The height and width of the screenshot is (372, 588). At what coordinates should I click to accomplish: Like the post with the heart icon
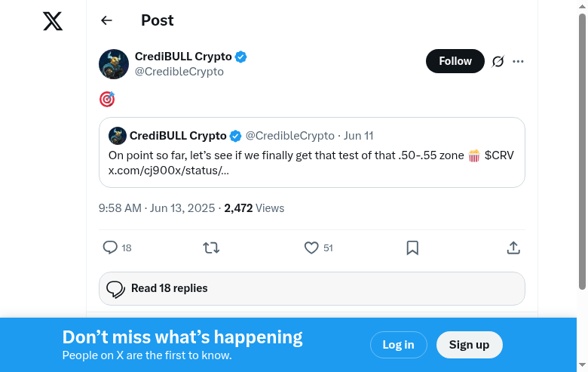(x=311, y=247)
